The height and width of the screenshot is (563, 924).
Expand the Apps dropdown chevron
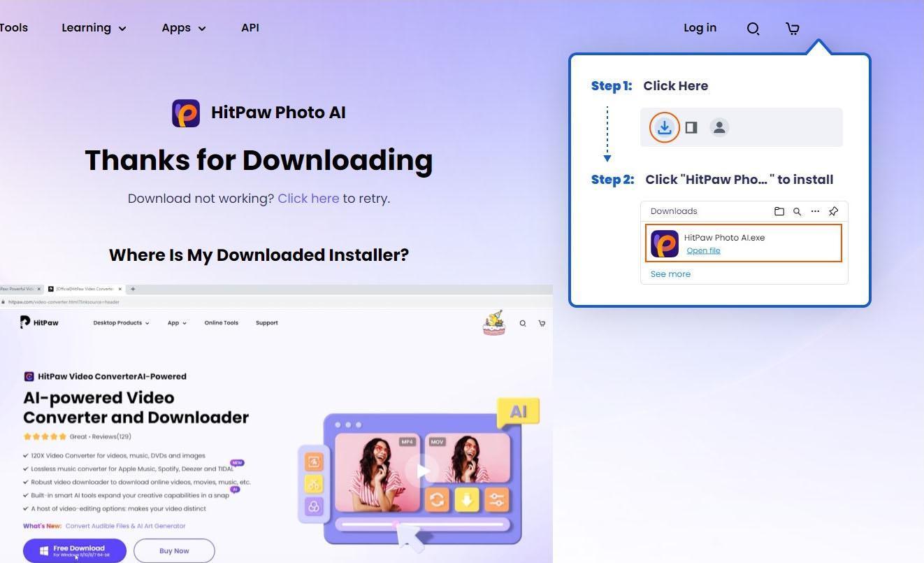(202, 29)
